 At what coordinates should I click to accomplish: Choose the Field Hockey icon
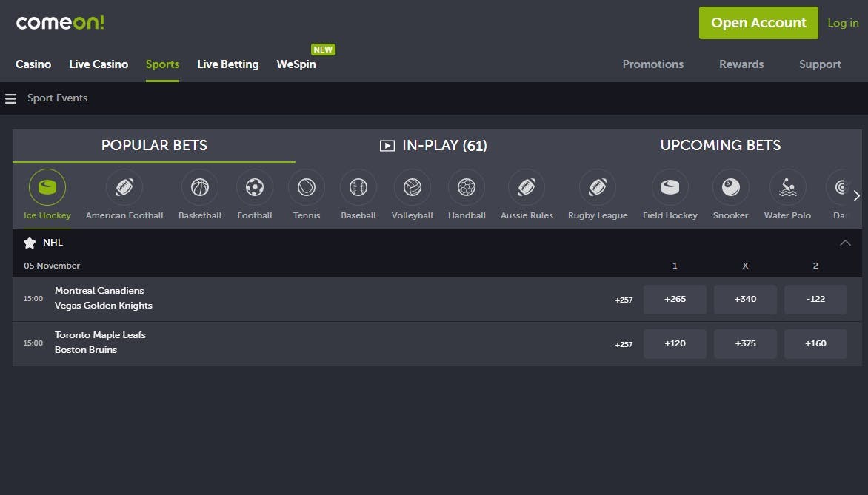pyautogui.click(x=670, y=187)
